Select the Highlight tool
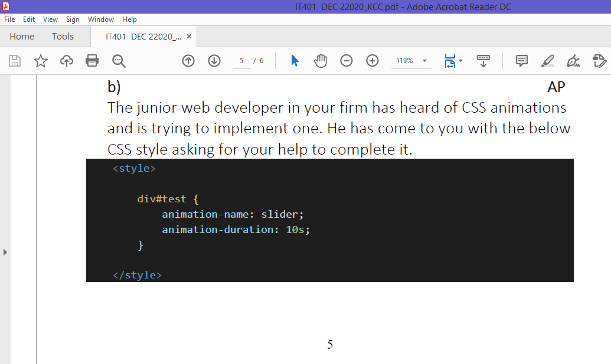This screenshot has width=611, height=364. (547, 60)
